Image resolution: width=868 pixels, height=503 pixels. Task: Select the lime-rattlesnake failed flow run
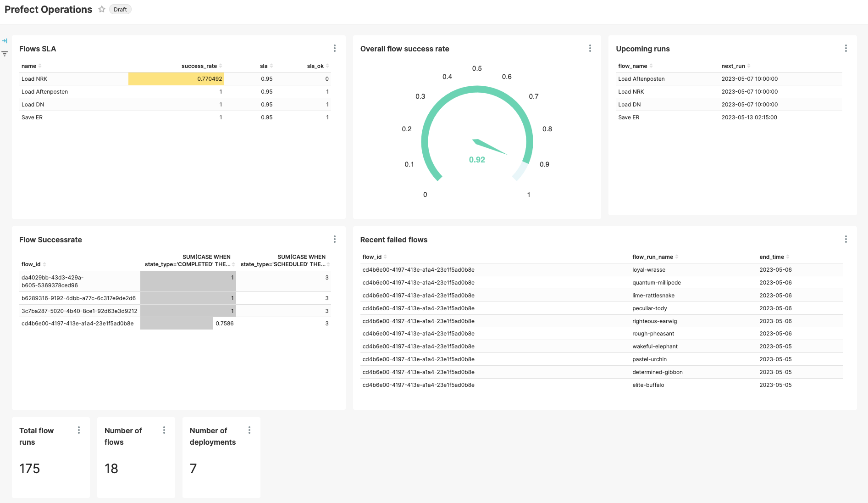(653, 296)
